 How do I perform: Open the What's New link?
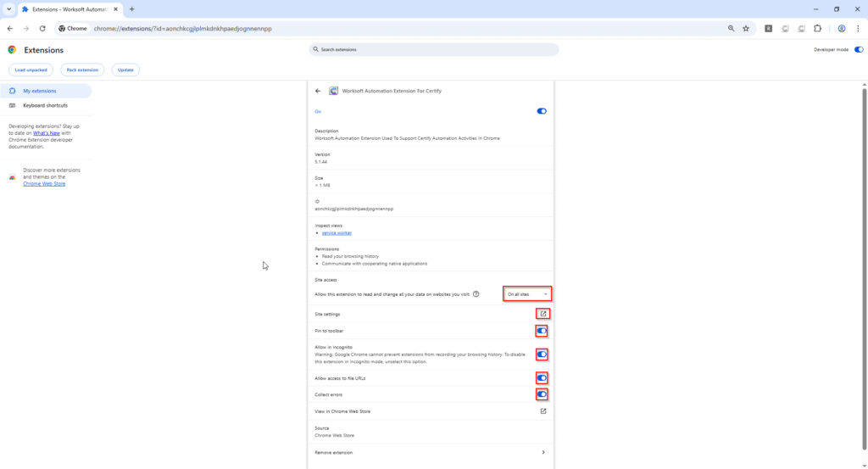pos(47,133)
